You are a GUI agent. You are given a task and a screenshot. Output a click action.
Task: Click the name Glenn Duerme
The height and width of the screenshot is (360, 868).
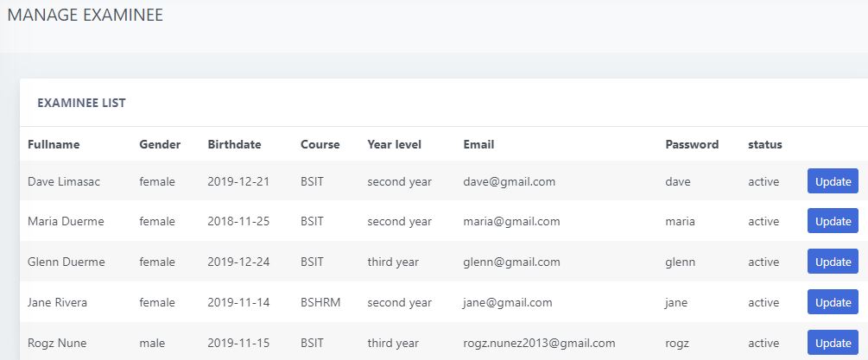[66, 262]
